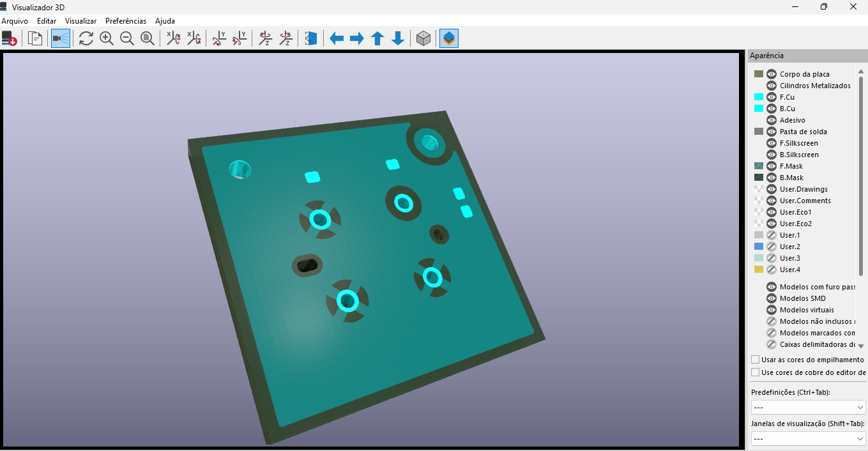Screen dimensions: 868x451
Task: Enable 'Usar as cores do empilhamento' checkbox
Action: [756, 360]
